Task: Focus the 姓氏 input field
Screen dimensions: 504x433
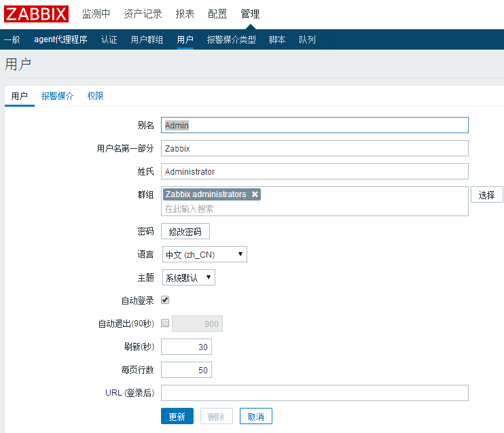Action: pyautogui.click(x=314, y=171)
